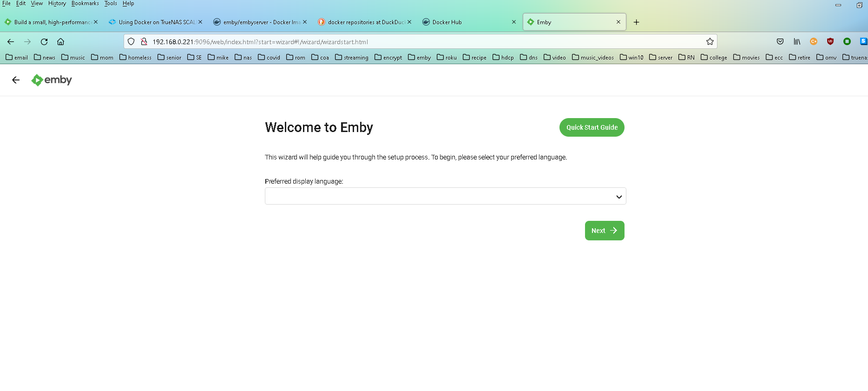Click the blue S extension icon

tap(863, 42)
